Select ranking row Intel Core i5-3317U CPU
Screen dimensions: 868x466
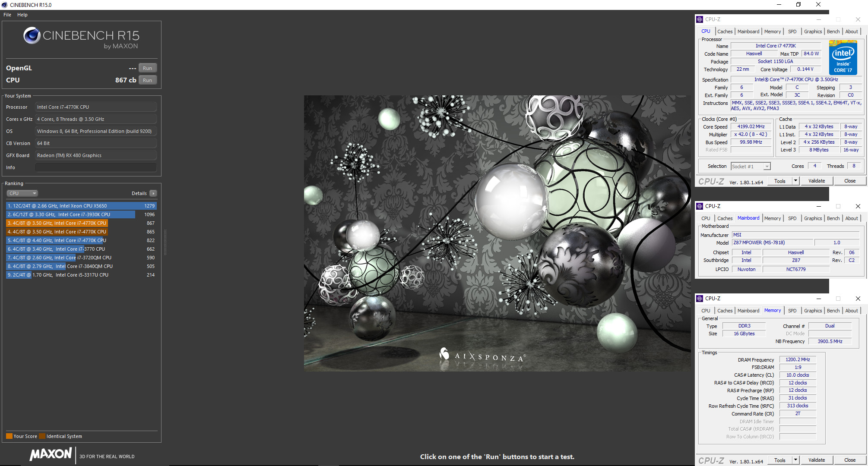(x=81, y=275)
